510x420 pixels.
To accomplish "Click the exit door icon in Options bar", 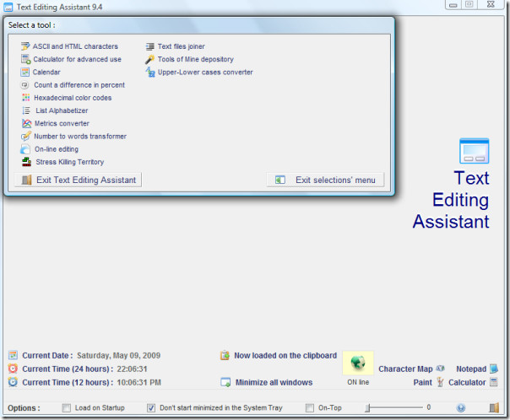I will [x=494, y=407].
